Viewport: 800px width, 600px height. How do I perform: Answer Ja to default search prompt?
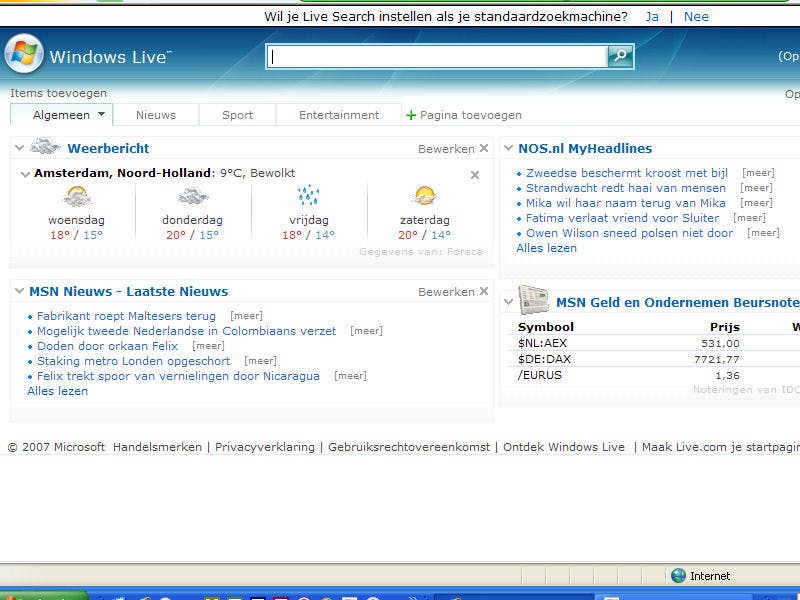pyautogui.click(x=652, y=16)
